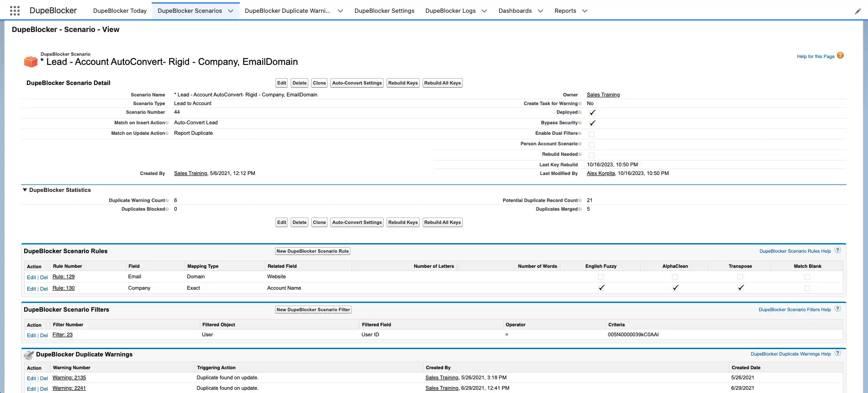Click Edit for Filter 23
The width and height of the screenshot is (868, 393).
(31, 335)
